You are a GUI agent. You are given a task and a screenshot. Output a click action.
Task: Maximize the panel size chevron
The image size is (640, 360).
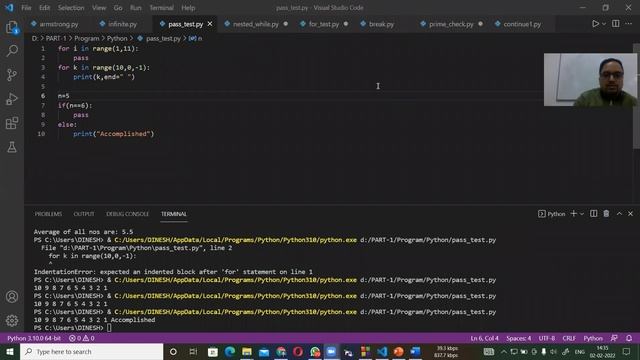point(619,213)
